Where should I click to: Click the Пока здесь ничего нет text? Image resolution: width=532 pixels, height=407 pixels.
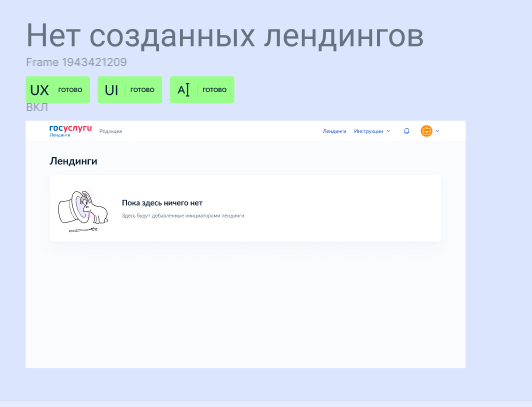tap(162, 203)
